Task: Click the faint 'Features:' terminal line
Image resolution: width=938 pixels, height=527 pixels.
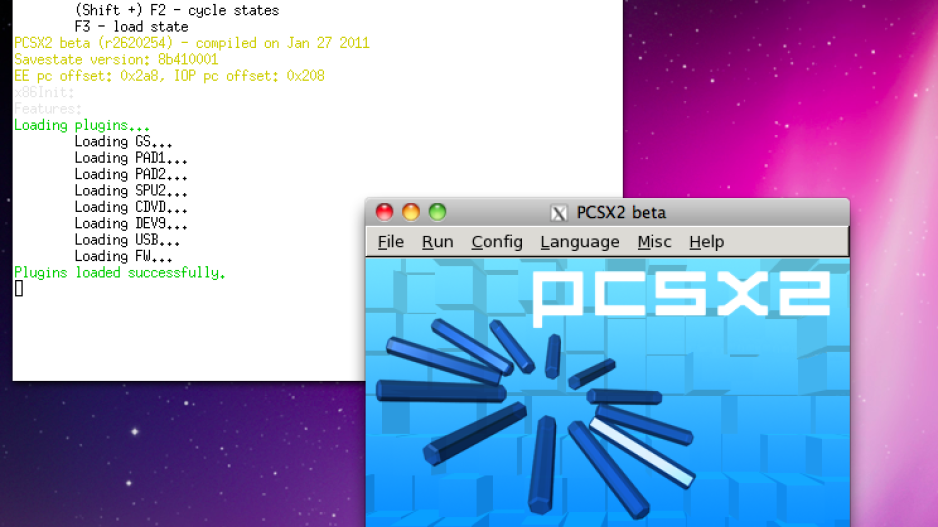Action: coord(48,109)
